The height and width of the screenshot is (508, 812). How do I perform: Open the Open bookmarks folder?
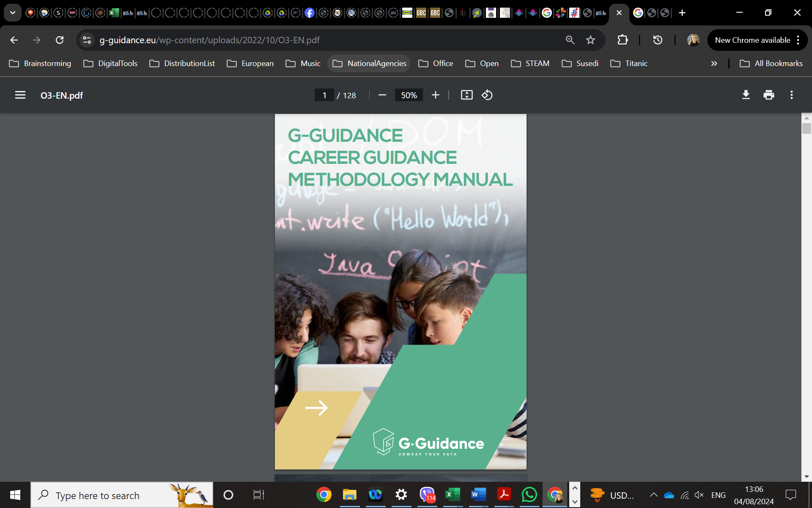pyautogui.click(x=482, y=63)
